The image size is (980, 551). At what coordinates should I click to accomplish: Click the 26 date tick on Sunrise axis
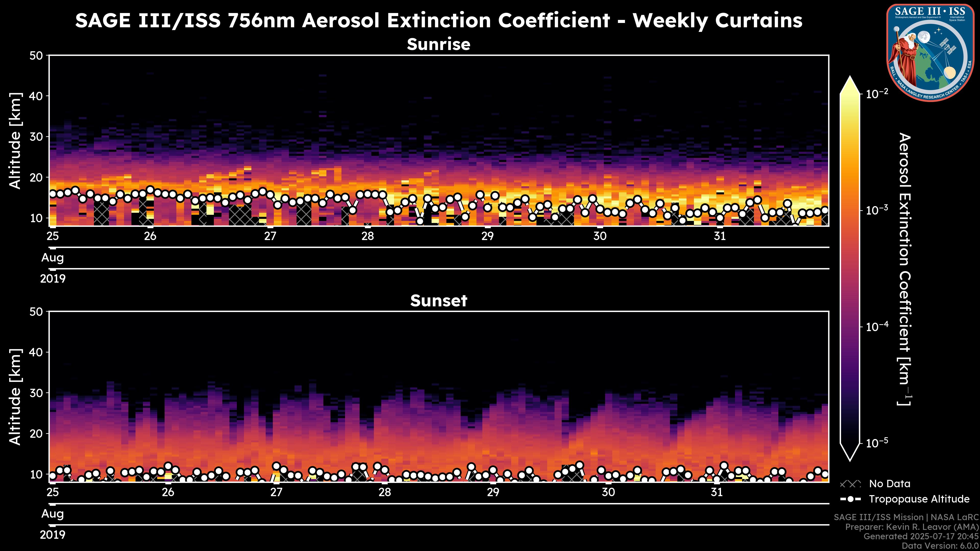[150, 236]
